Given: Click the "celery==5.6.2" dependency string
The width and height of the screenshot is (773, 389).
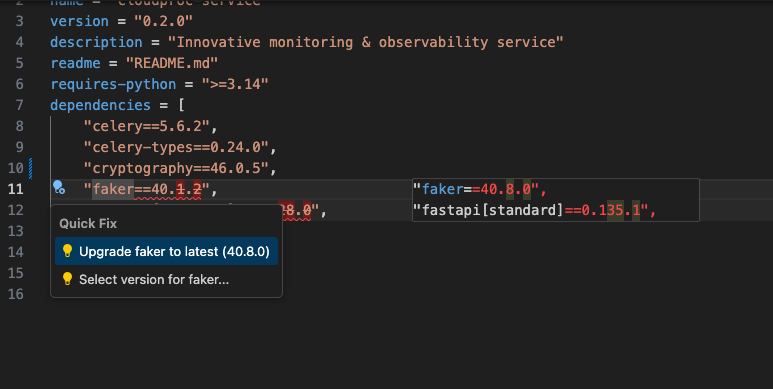Looking at the screenshot, I should 146,126.
